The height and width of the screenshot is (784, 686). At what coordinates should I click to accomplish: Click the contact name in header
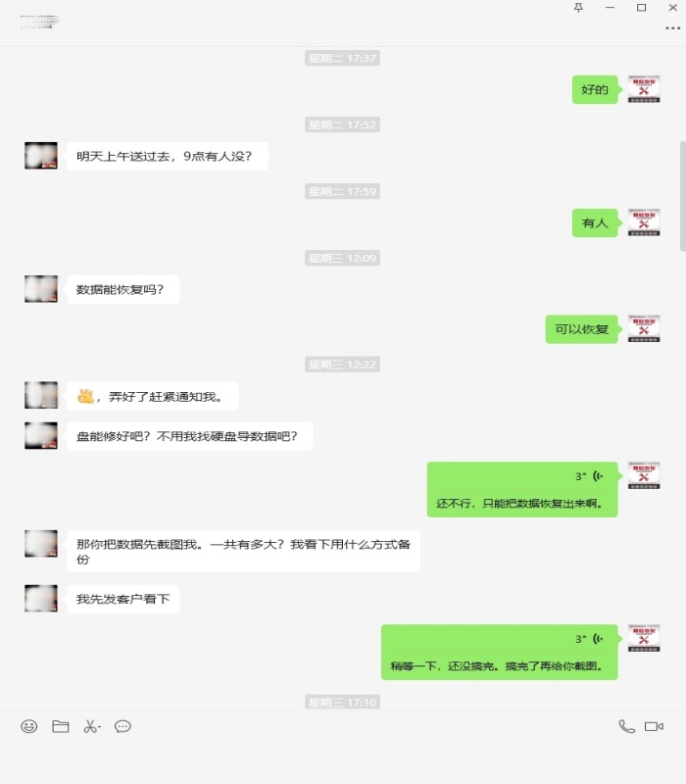(39, 22)
